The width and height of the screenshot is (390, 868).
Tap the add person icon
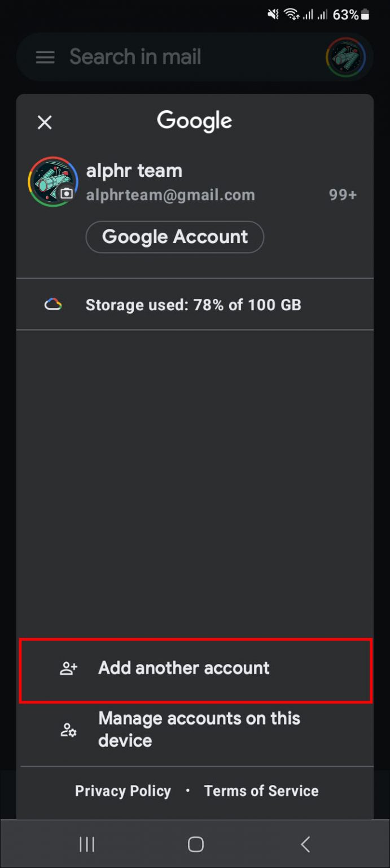(68, 669)
